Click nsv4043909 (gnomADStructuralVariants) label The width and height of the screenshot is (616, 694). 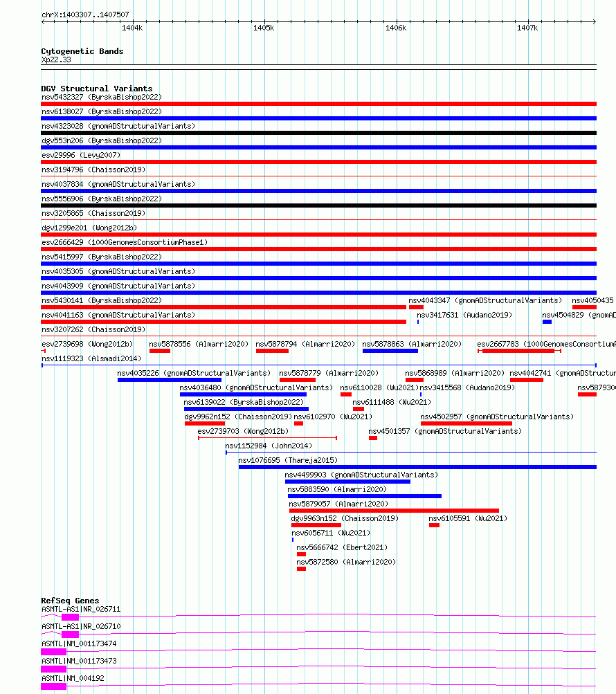(x=118, y=286)
